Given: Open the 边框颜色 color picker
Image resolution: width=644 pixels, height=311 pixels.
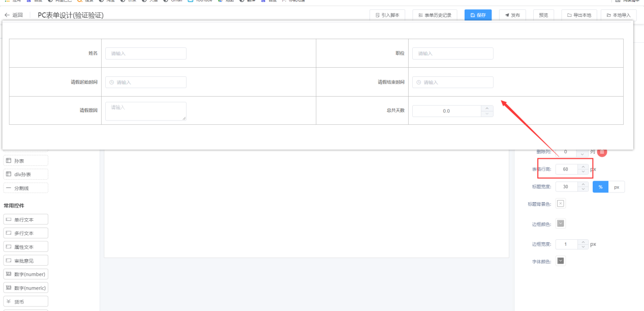Looking at the screenshot, I should [x=561, y=223].
